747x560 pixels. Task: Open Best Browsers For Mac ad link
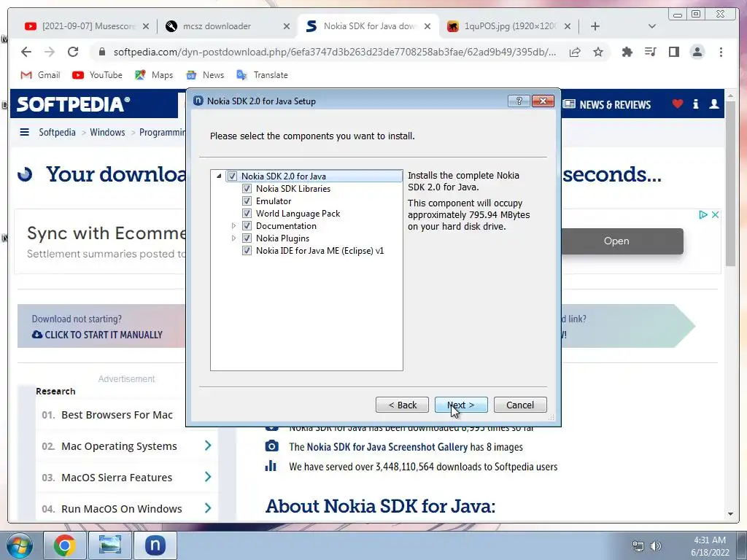coord(117,415)
